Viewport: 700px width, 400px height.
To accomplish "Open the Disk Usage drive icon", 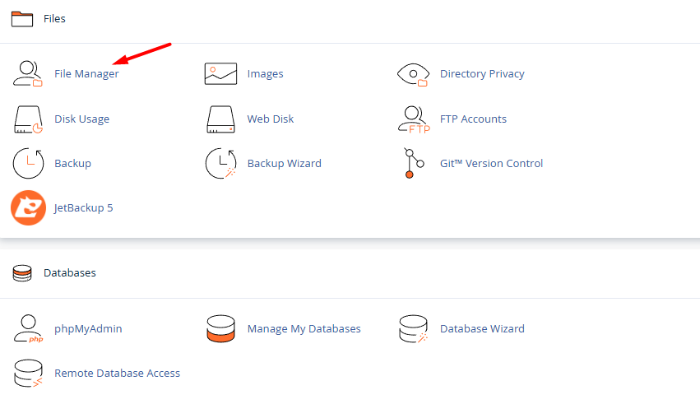I will (27, 119).
